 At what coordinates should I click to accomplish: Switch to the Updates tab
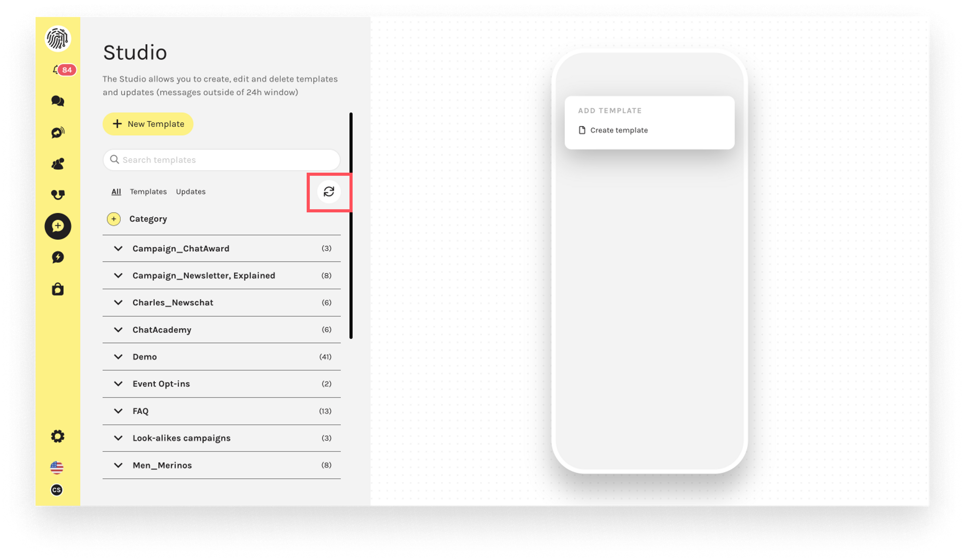190,191
